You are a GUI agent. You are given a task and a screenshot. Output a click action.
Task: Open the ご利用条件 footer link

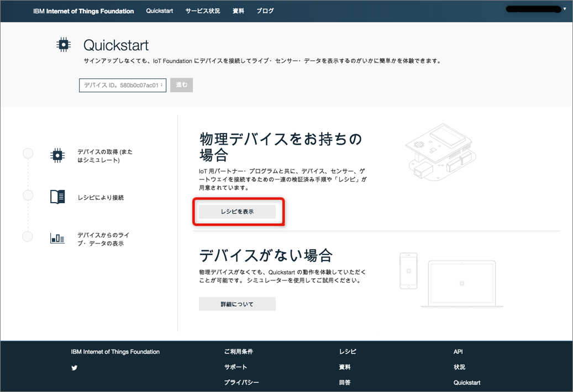[239, 352]
